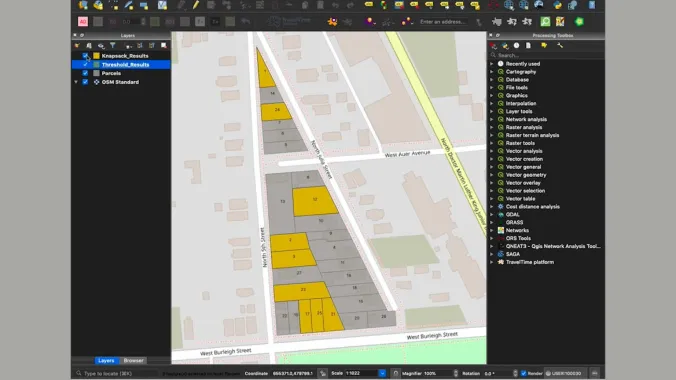The width and height of the screenshot is (676, 380).
Task: Click the orange TravelTime splat icon
Action: 332,22
